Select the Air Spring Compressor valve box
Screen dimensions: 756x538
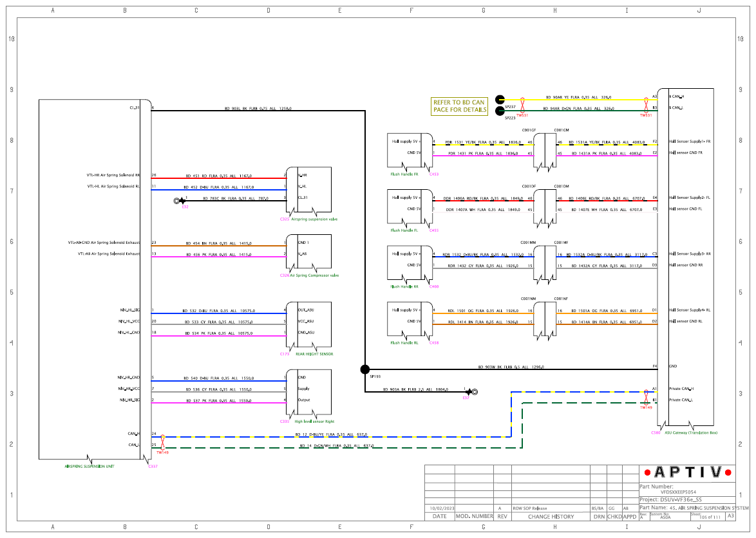tap(308, 254)
